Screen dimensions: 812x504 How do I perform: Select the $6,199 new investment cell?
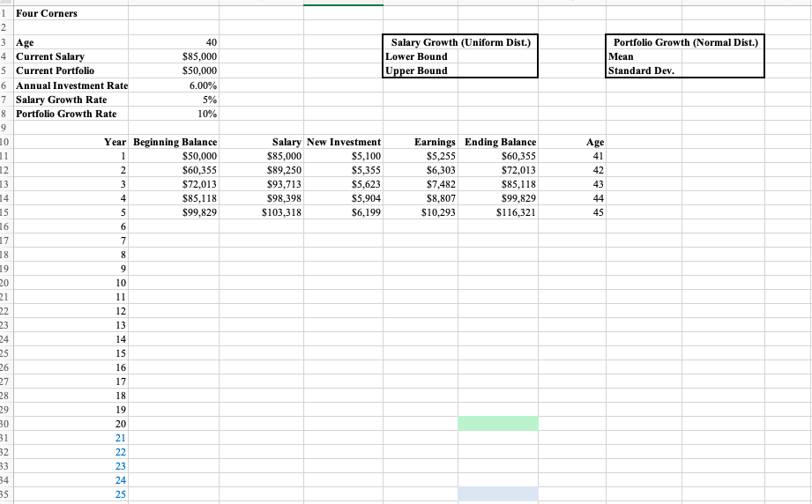343,212
